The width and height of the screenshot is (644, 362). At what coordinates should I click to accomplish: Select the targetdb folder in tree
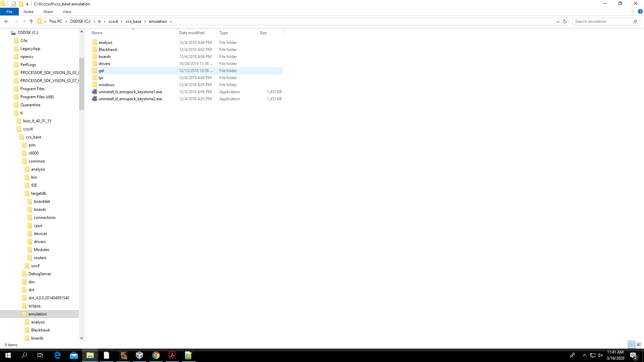click(39, 193)
